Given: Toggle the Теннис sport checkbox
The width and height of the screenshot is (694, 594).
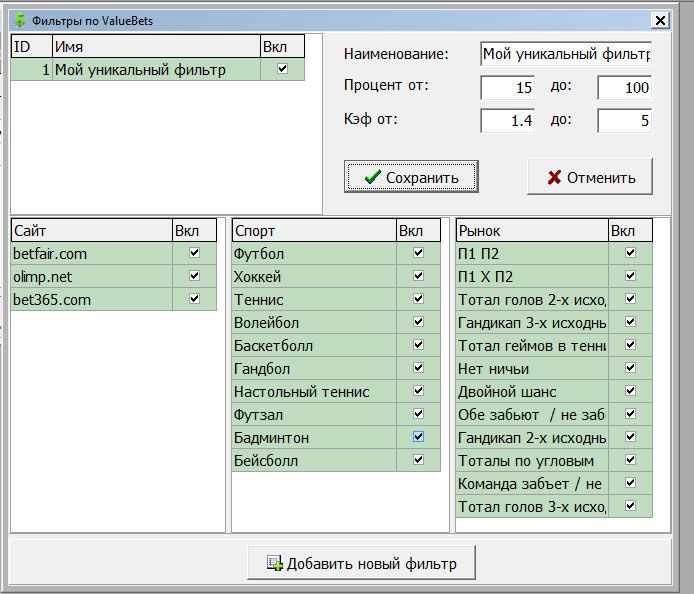Looking at the screenshot, I should click(x=418, y=299).
